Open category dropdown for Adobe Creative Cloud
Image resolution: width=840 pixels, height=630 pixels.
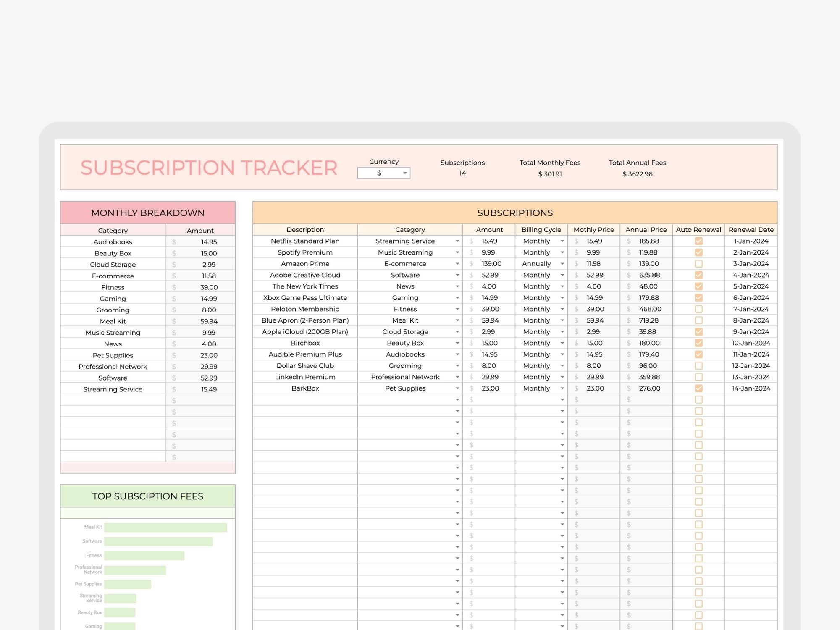457,275
